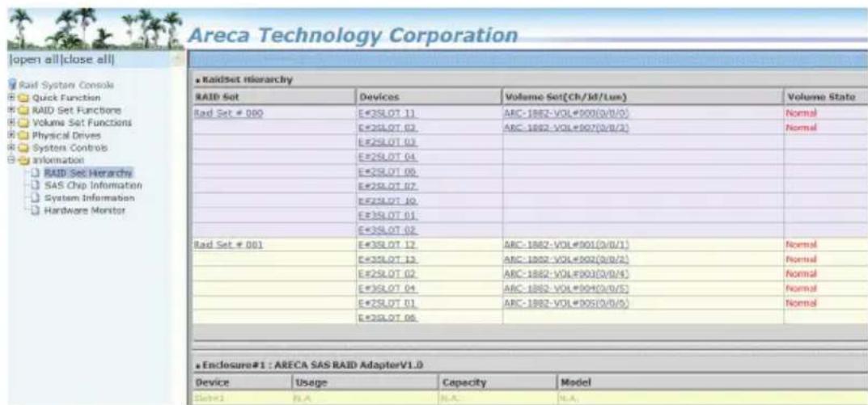Open volume ARC-1882-VOL#000 link

[567, 113]
